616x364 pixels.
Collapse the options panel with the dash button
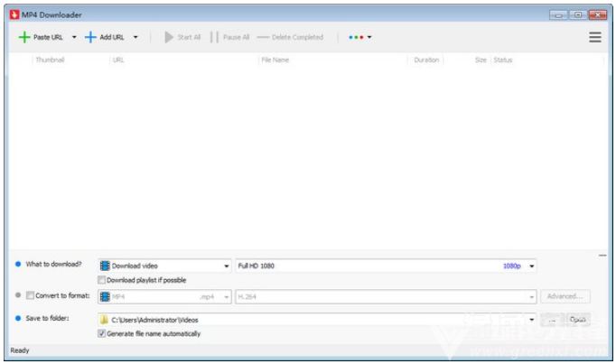pos(602,256)
